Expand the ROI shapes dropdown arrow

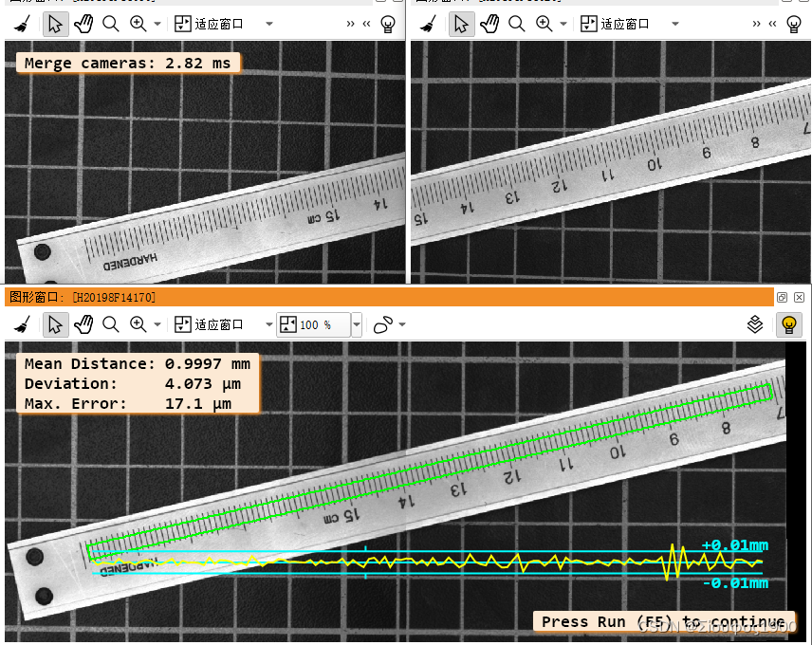(x=402, y=325)
